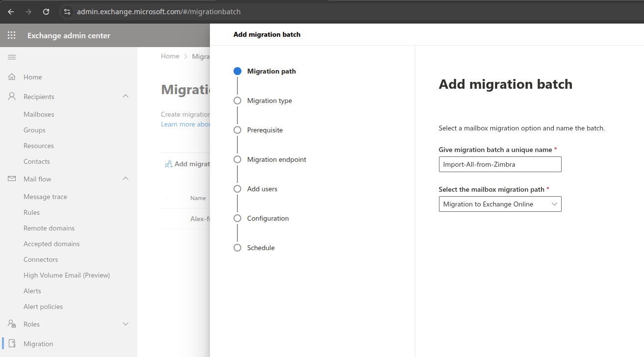
Task: Click the Migration icon in sidebar
Action: (x=12, y=344)
